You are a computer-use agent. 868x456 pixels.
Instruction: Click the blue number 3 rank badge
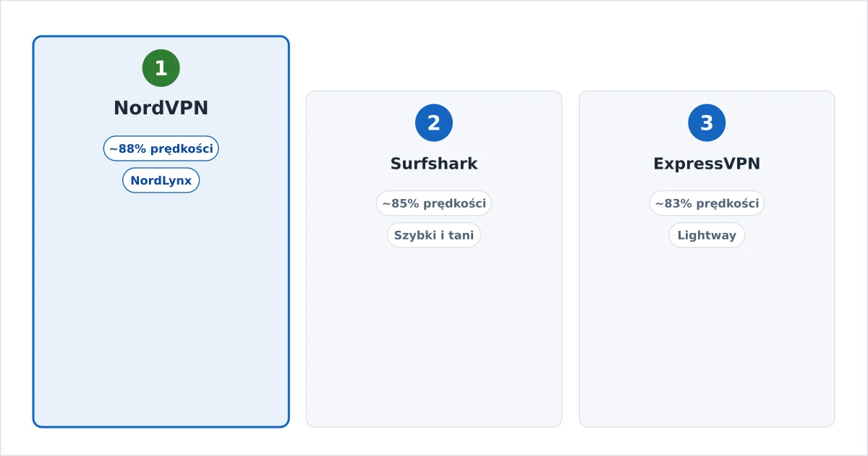(707, 123)
